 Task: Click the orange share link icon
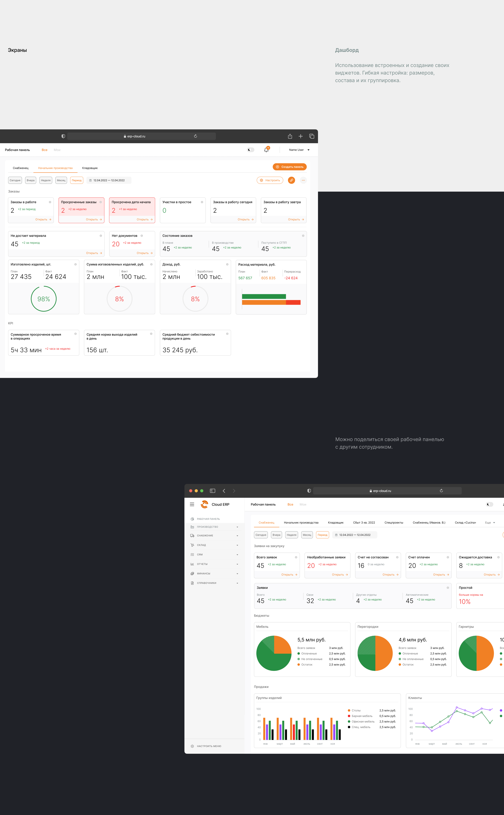pos(291,180)
